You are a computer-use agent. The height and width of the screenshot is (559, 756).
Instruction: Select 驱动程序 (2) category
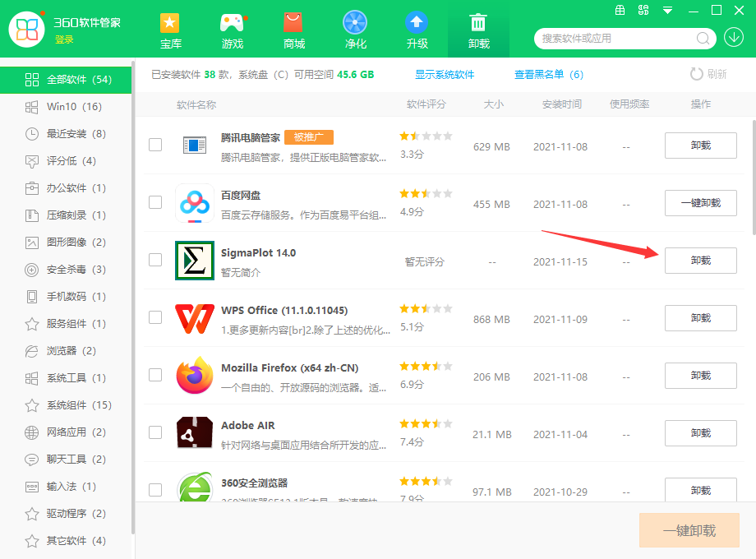click(66, 513)
